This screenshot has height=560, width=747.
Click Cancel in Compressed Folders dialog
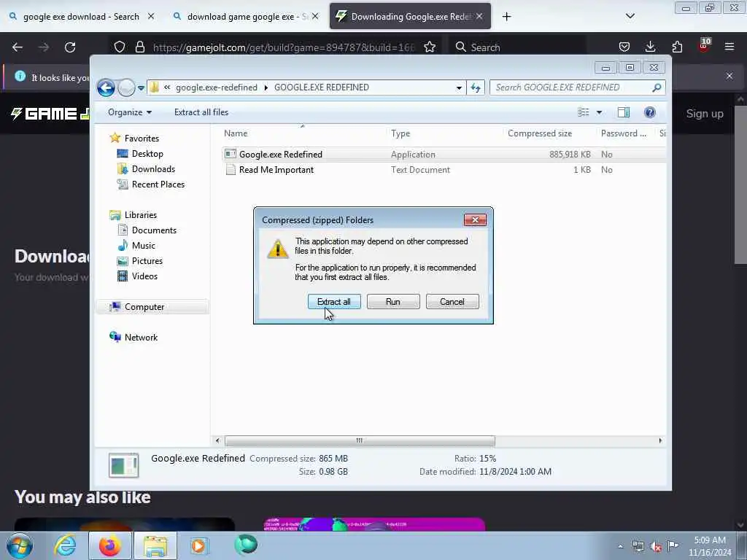452,301
